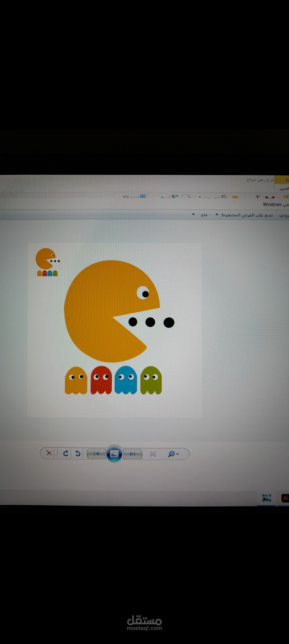Select the الصور tab at the top
Image resolution: width=289 pixels, height=644 pixels.
284,189
